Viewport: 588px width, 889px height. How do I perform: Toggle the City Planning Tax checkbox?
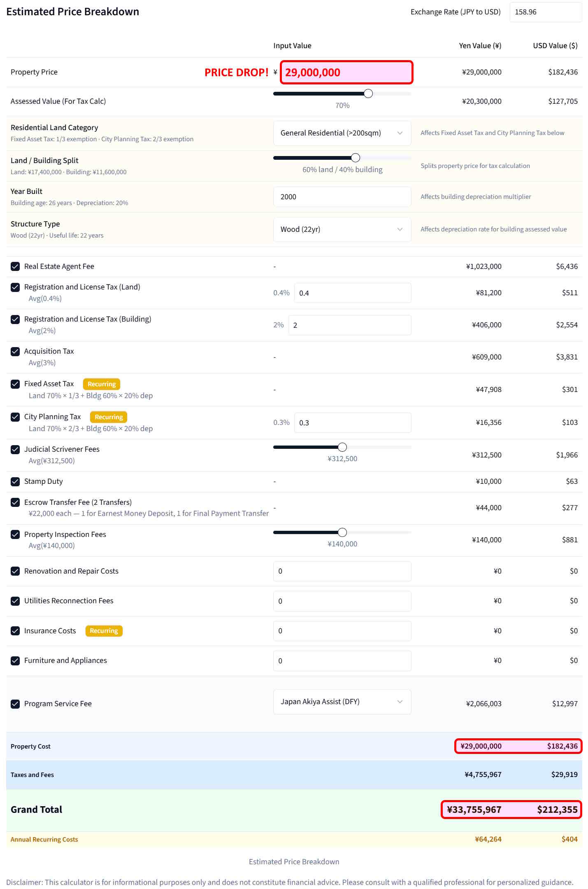[15, 417]
